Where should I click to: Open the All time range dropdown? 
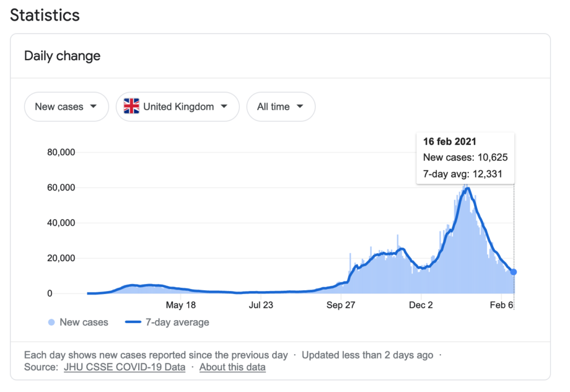click(x=281, y=106)
